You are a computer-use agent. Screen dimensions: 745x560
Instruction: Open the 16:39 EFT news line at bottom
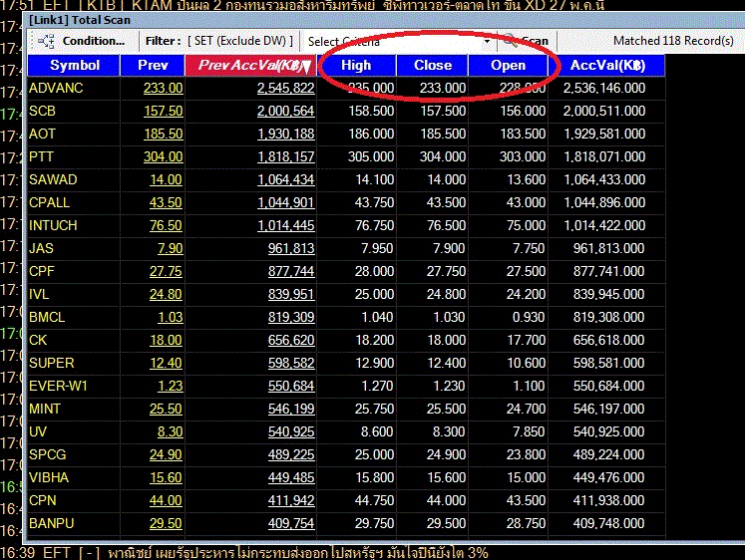point(244,552)
